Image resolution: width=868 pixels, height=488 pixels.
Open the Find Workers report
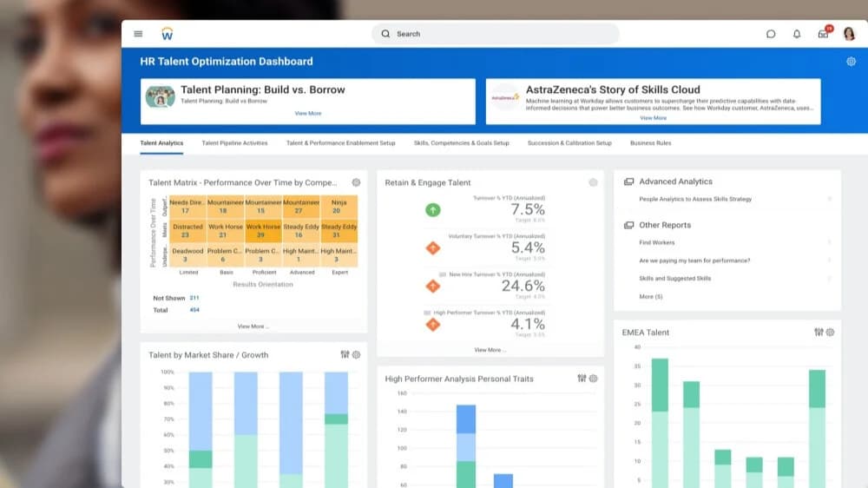657,242
